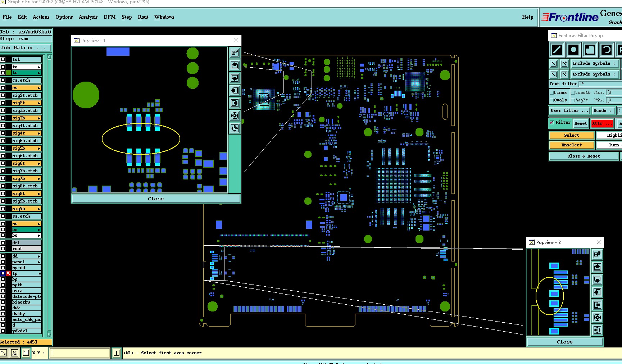Open the Include Symbols selector
The width and height of the screenshot is (622, 364).
point(594,64)
